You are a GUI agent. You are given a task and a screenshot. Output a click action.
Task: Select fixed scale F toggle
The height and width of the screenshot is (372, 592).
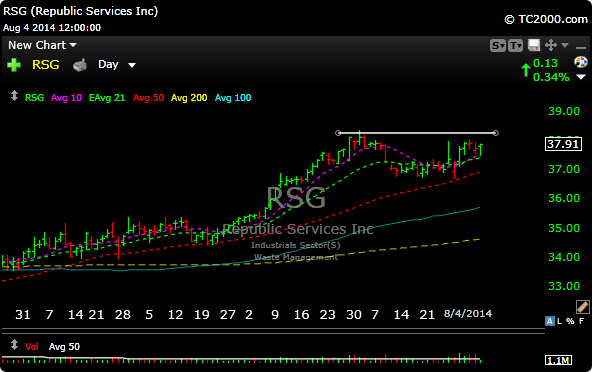(581, 321)
